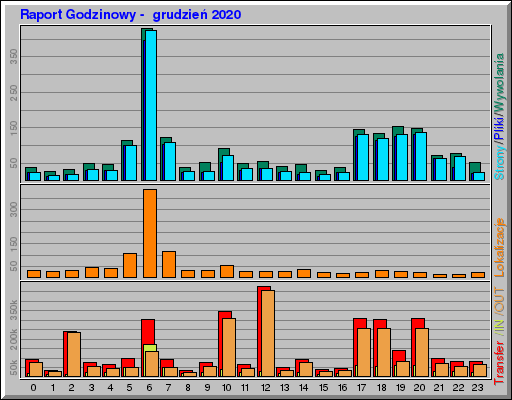Click hour label "5" on the x-axis
The width and height of the screenshot is (512, 400).
tap(129, 388)
